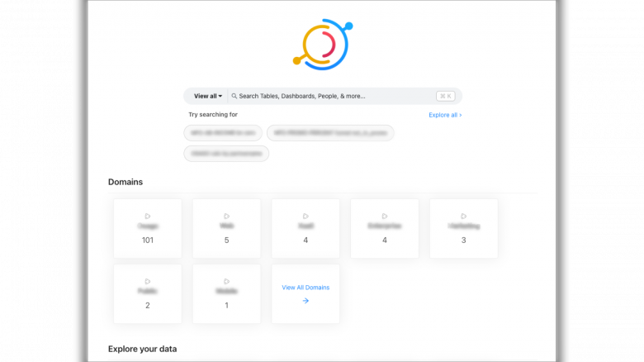Open the domain card showing count 2
644x362 pixels.
pos(148,293)
